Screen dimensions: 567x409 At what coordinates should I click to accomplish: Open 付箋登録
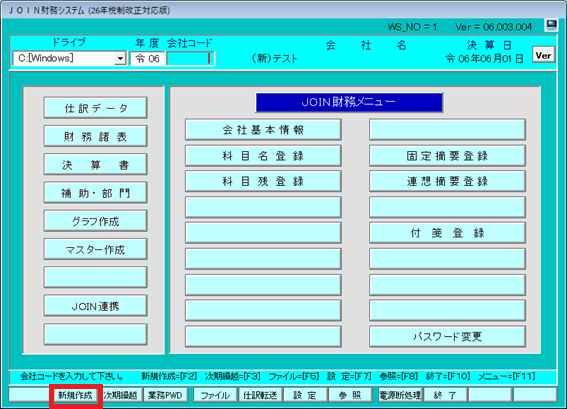447,233
